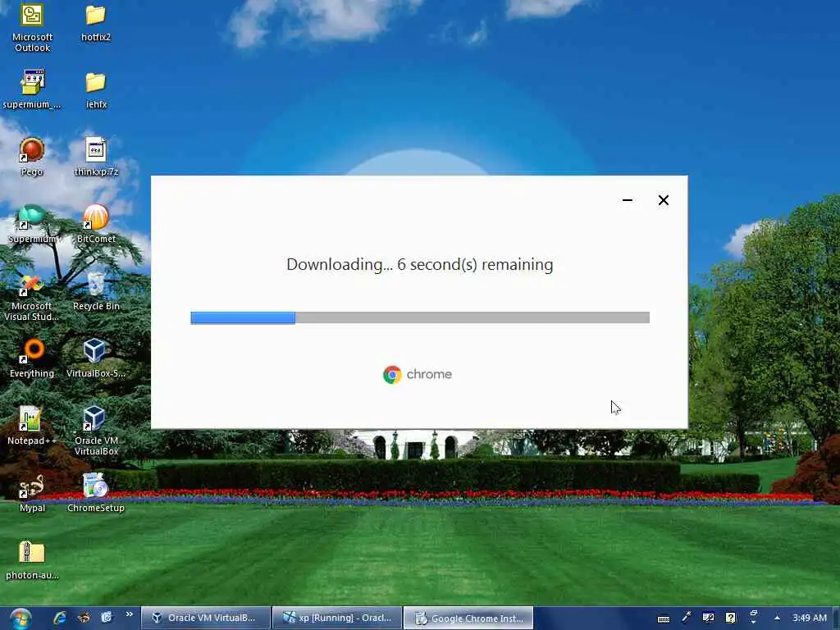Launch Mypal from the quick launch bar
Screen dimensions: 840x630
pos(84,618)
